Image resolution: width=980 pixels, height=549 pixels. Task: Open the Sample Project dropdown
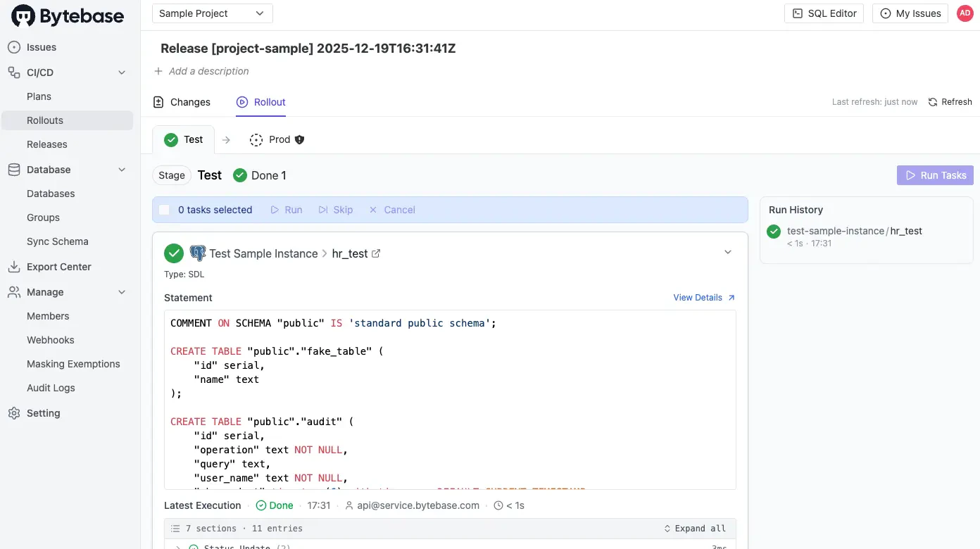(x=213, y=13)
